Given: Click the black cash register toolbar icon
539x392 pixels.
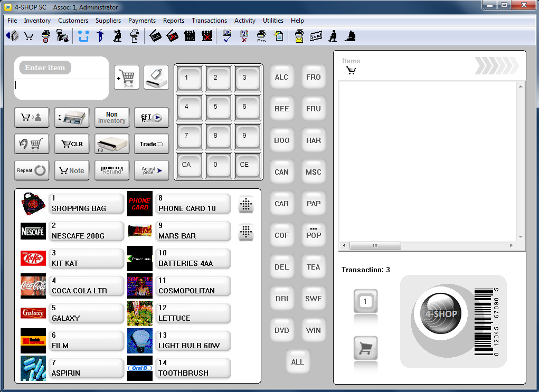Looking at the screenshot, I should (x=155, y=36).
